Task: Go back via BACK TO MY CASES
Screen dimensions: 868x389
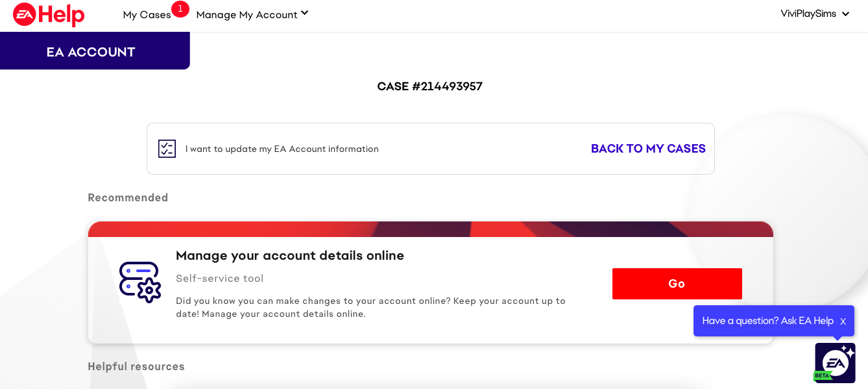Action: click(x=648, y=149)
